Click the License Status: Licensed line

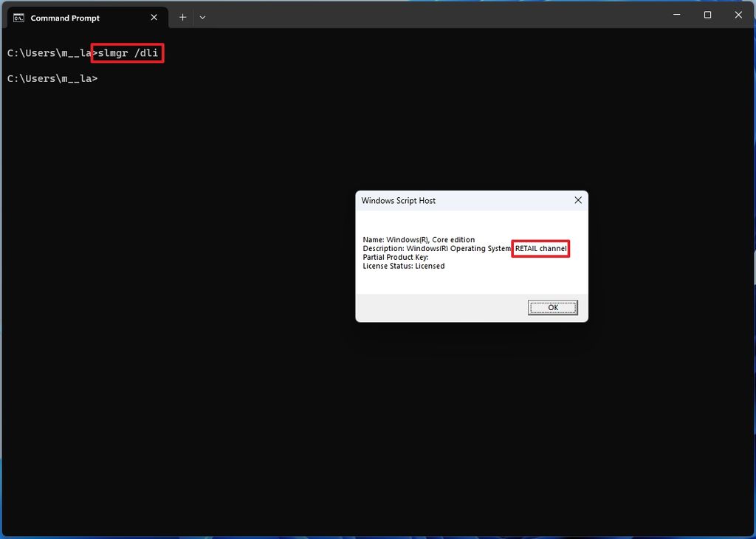[x=404, y=266]
